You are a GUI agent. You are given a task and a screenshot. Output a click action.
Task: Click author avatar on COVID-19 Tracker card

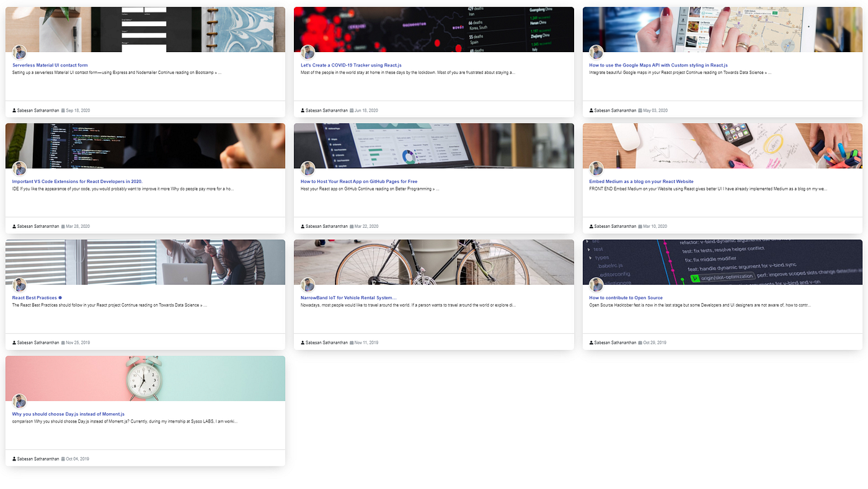click(x=308, y=52)
